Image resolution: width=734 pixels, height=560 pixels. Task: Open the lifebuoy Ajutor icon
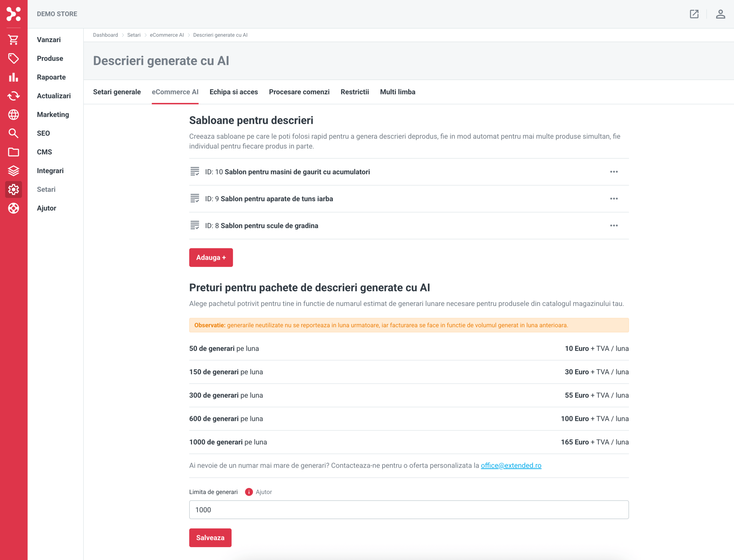coord(13,208)
